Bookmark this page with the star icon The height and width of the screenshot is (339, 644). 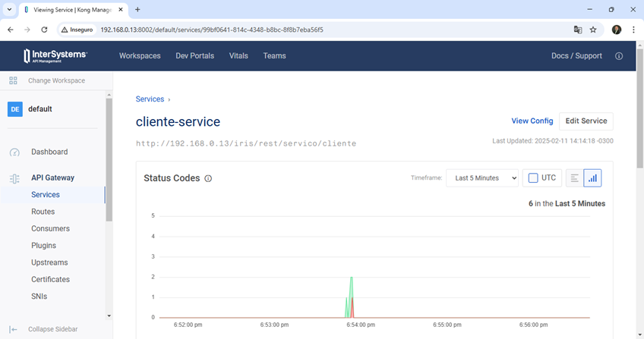coord(593,30)
